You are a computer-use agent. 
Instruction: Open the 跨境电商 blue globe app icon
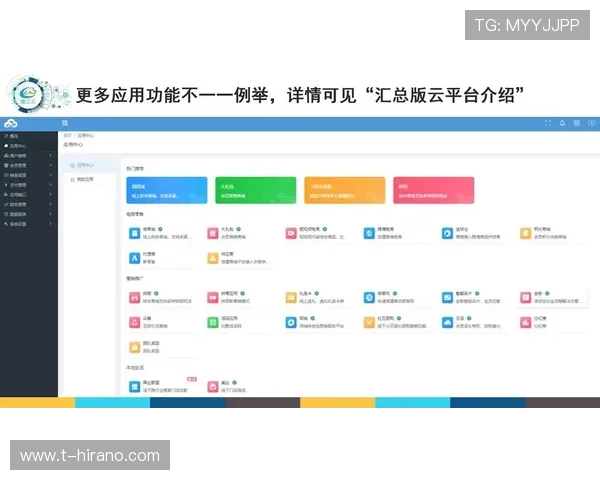click(369, 233)
